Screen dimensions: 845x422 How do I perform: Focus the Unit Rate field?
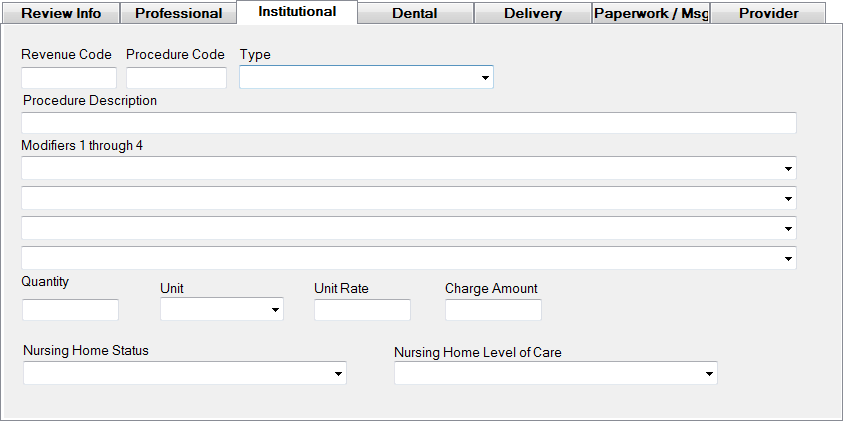point(362,310)
